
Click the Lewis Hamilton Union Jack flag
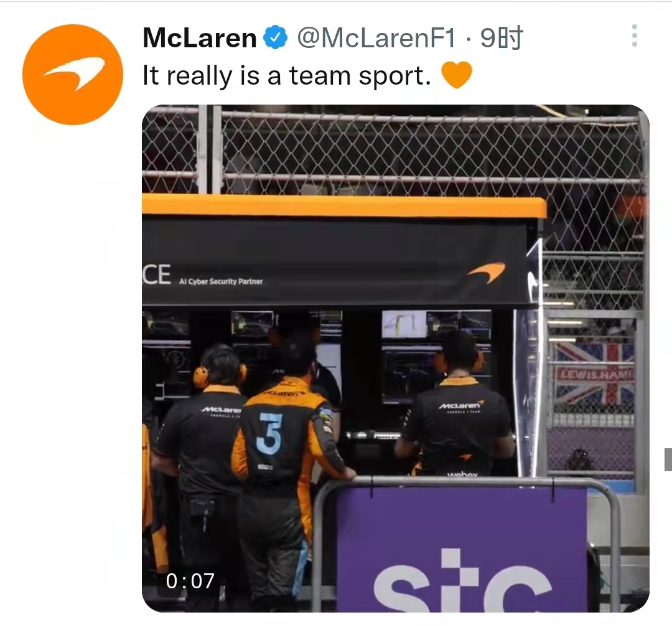pyautogui.click(x=594, y=374)
